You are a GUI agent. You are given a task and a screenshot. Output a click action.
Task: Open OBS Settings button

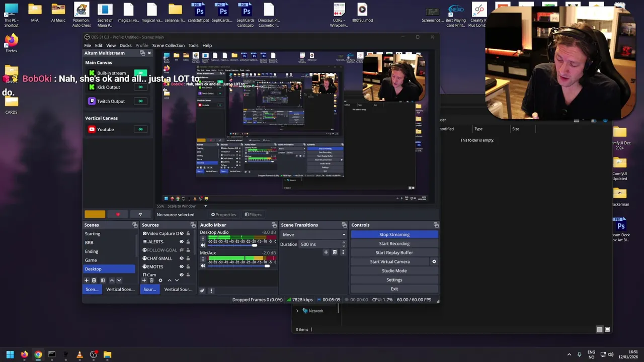(394, 280)
